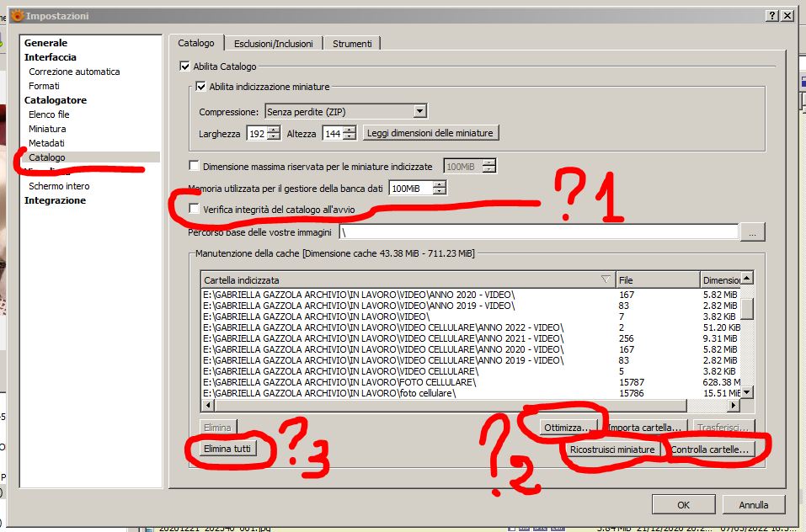Click the Controlla cartelle... button
The width and height of the screenshot is (806, 532).
(709, 450)
